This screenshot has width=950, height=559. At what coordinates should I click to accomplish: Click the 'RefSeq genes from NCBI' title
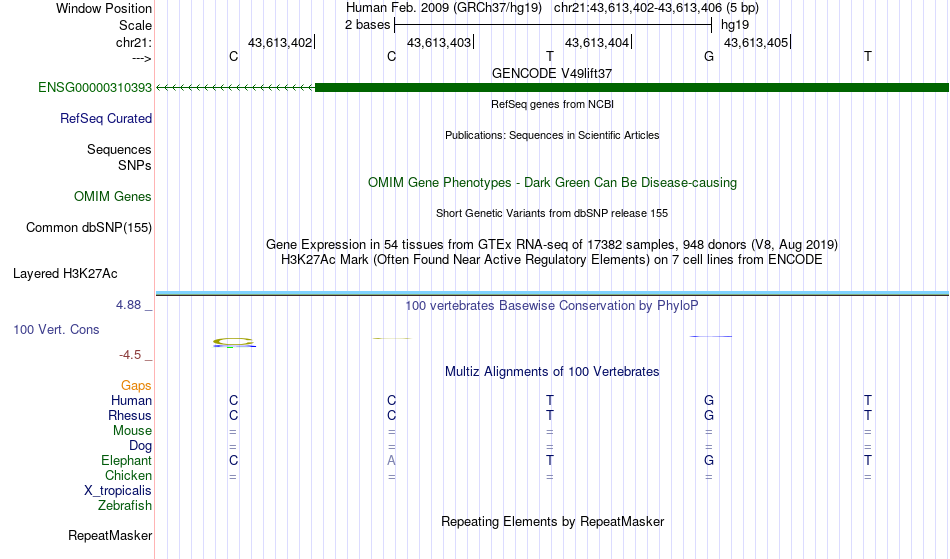tap(552, 104)
